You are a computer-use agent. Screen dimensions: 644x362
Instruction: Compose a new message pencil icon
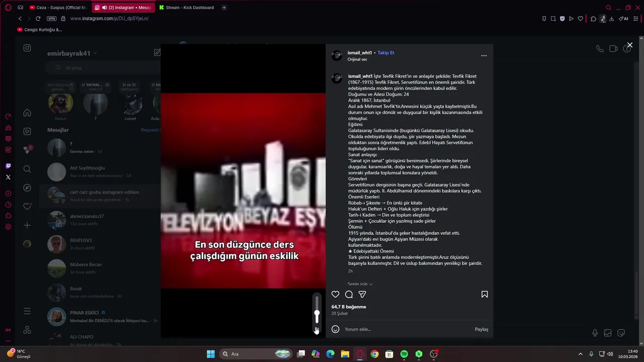[x=157, y=52]
